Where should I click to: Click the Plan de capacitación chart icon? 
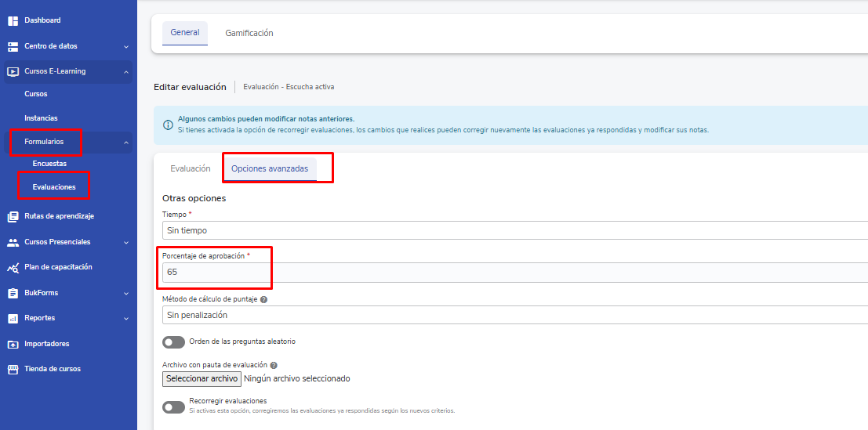13,267
